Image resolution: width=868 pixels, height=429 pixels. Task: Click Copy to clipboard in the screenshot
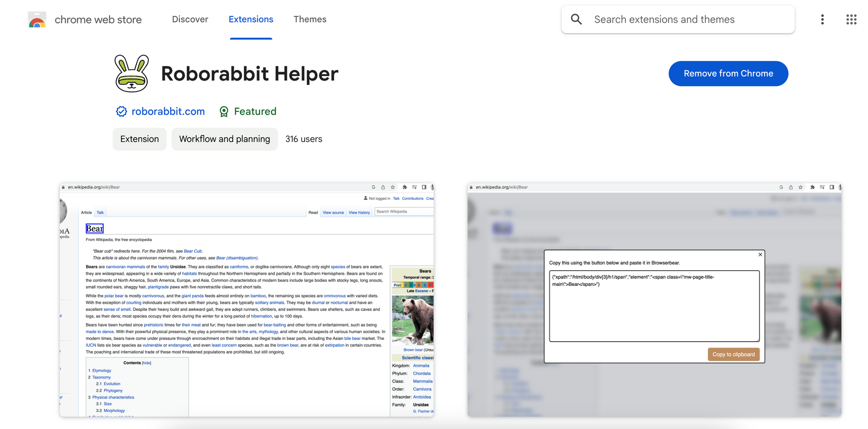(733, 354)
